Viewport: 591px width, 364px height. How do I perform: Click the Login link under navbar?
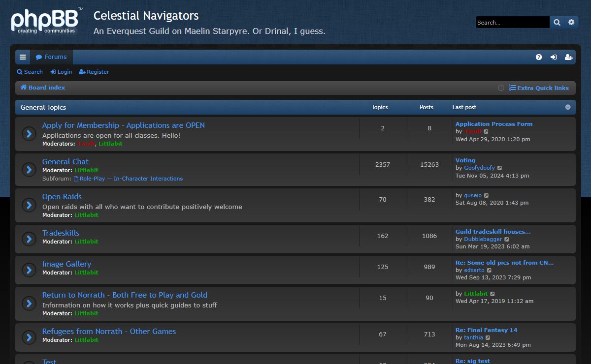click(61, 72)
